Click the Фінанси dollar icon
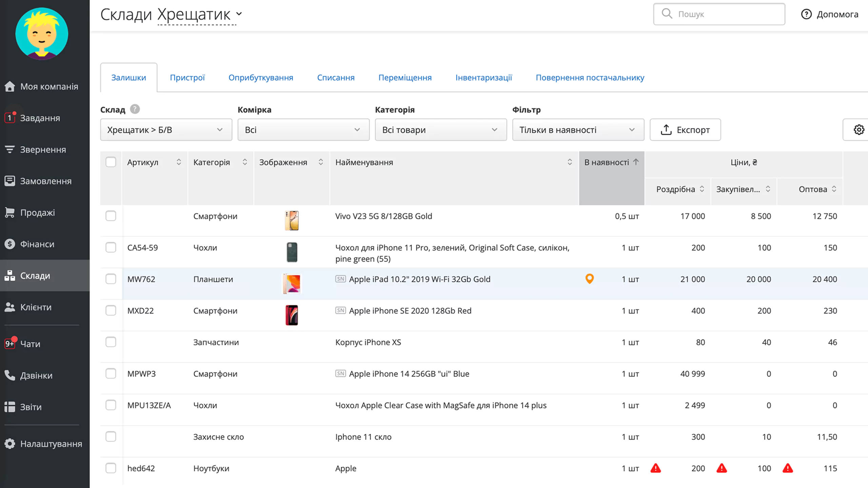The height and width of the screenshot is (488, 868). (x=10, y=244)
